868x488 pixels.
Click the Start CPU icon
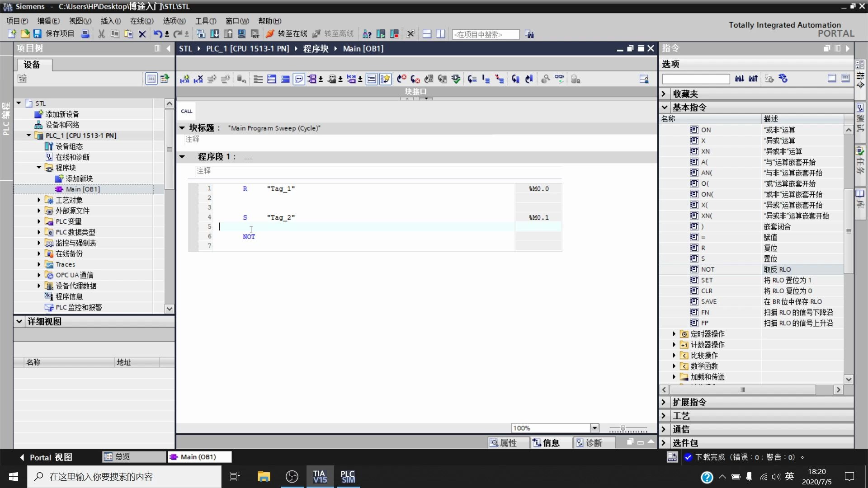[x=381, y=34]
